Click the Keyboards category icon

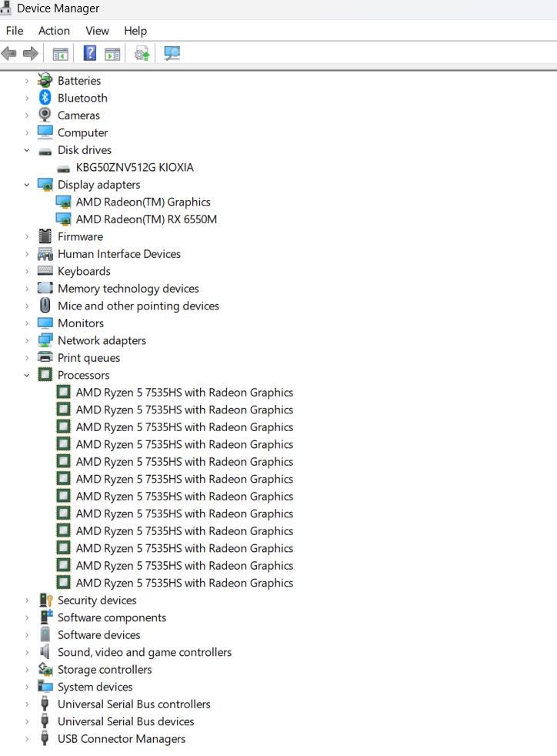pos(45,270)
